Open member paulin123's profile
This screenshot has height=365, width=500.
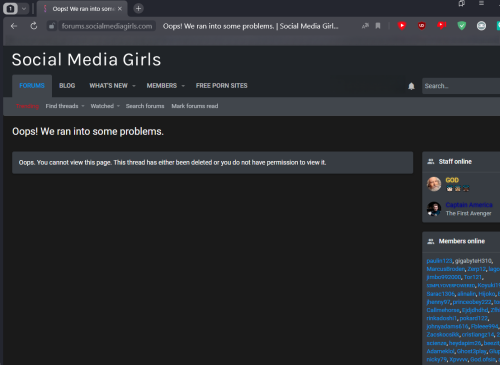[x=439, y=261]
